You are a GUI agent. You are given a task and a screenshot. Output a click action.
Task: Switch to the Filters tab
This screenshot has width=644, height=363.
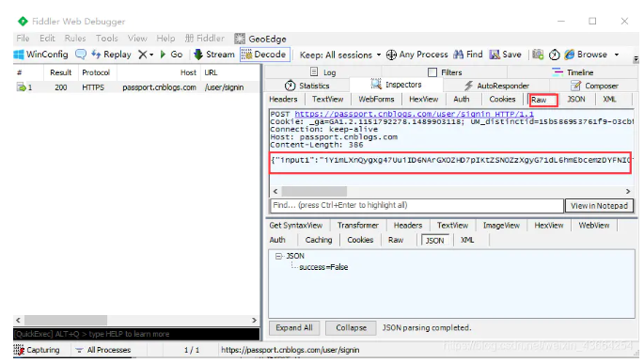445,72
